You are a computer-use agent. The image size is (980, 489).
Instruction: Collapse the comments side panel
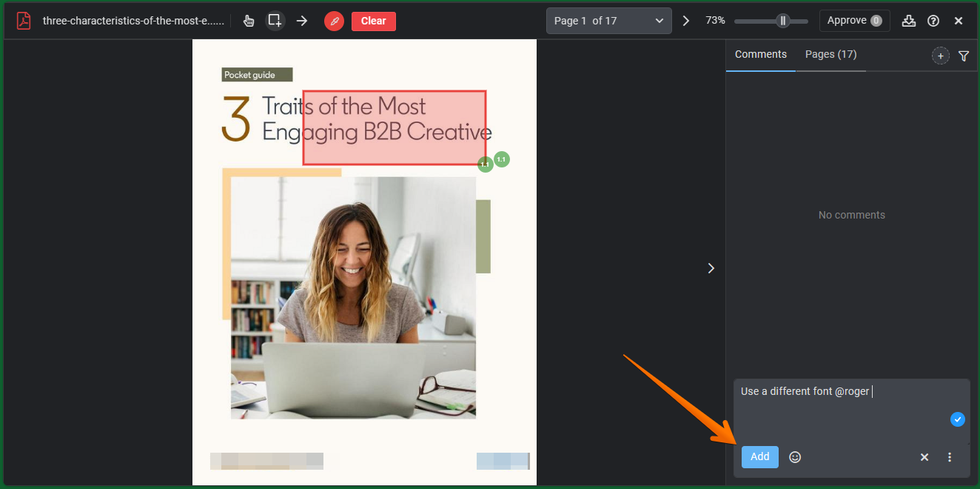point(711,268)
